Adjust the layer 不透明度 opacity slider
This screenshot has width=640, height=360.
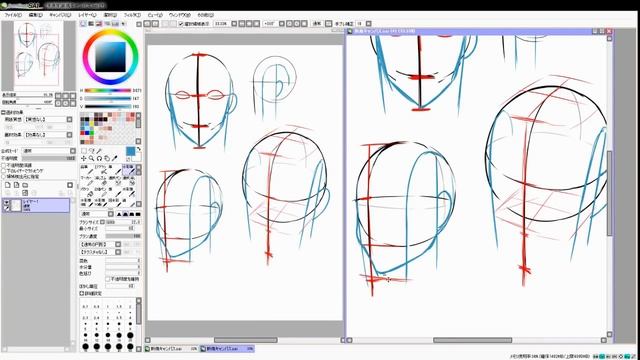tap(49, 158)
